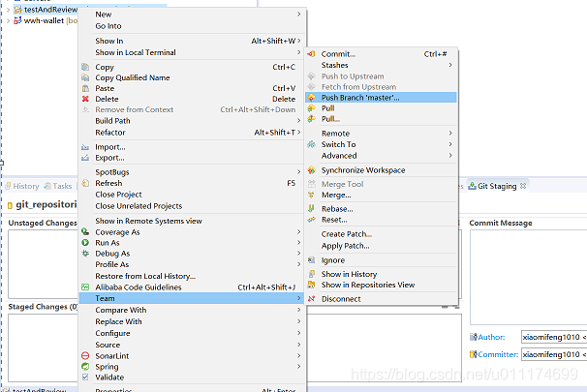Select Close Unrelated Projects
Screen dimensions: 587x392
(193, 206)
